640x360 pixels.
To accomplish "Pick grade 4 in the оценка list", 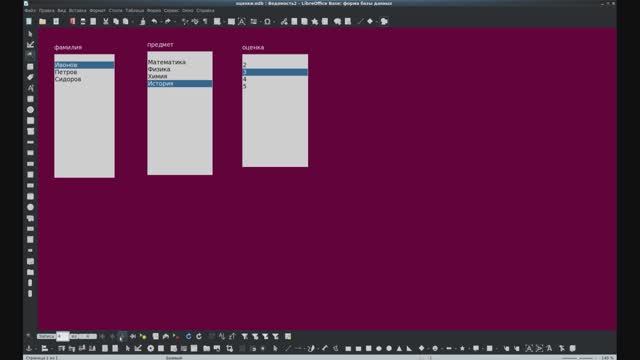I will coord(275,79).
